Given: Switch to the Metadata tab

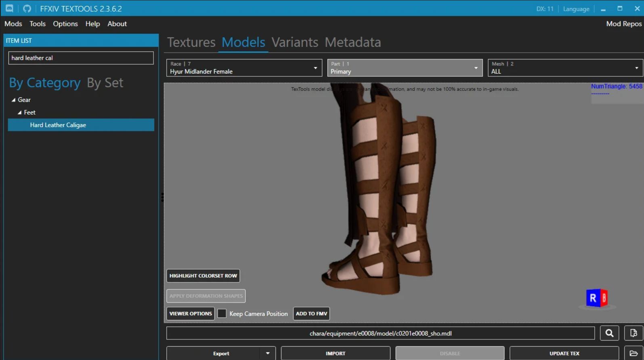Looking at the screenshot, I should [353, 42].
